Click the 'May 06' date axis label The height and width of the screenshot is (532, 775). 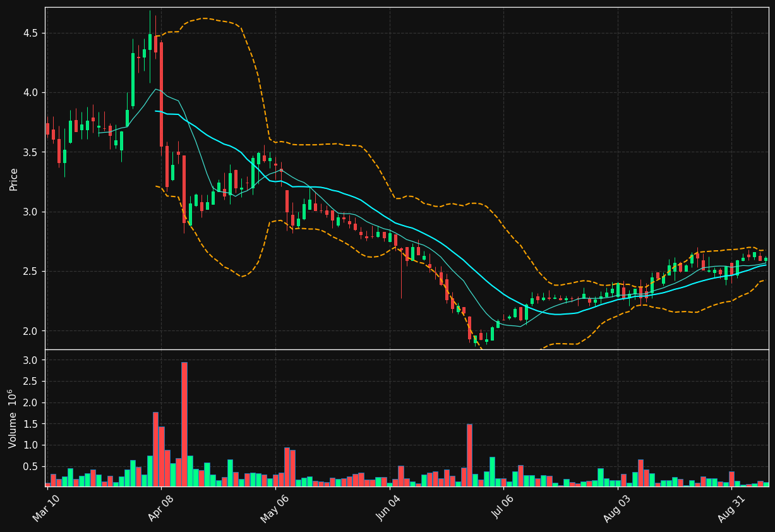[274, 509]
